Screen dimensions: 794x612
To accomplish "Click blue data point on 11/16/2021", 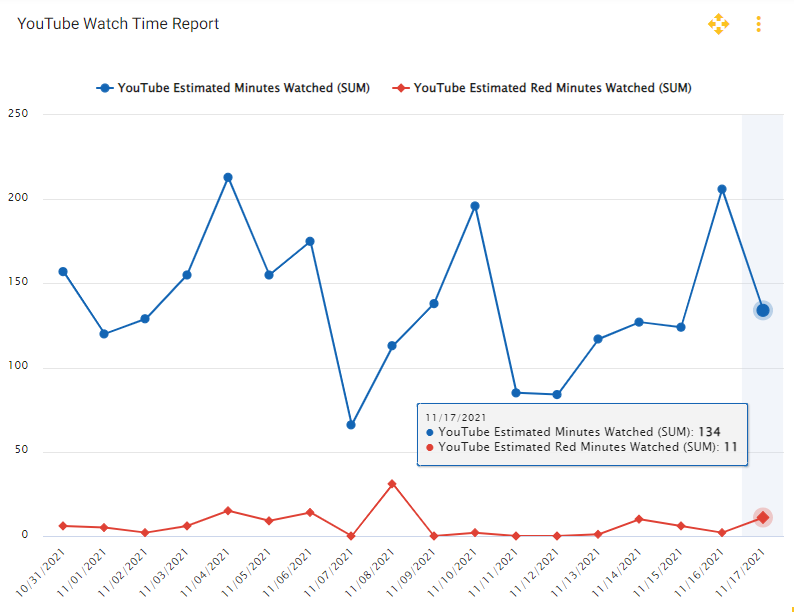I will click(x=722, y=189).
